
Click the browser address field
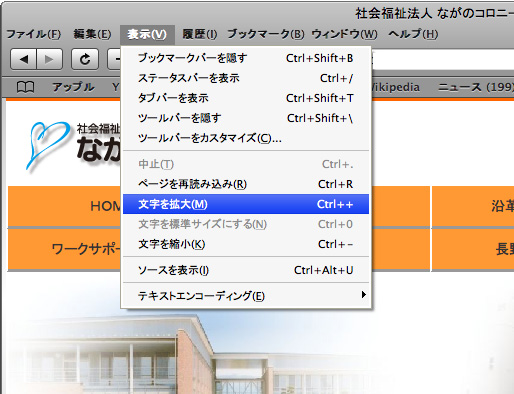pyautogui.click(x=443, y=59)
